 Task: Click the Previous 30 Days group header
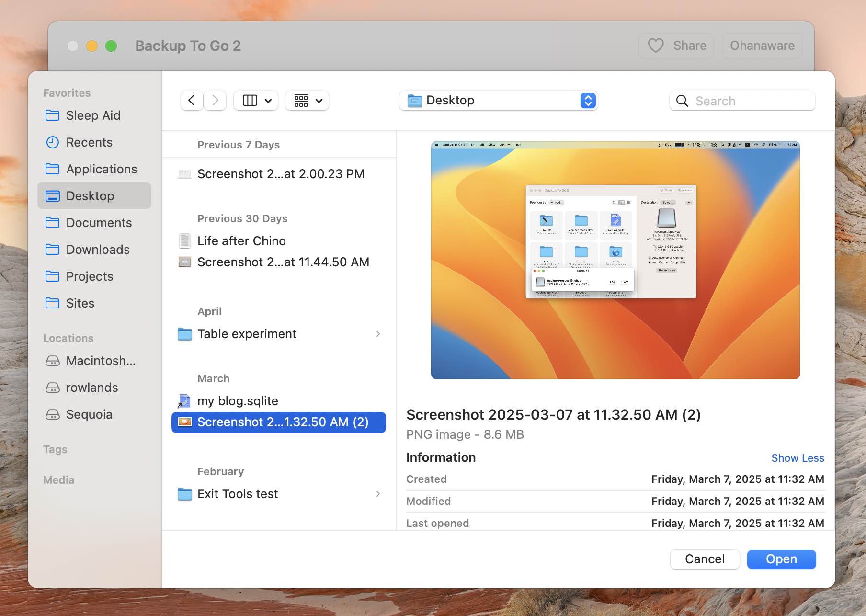(x=242, y=218)
